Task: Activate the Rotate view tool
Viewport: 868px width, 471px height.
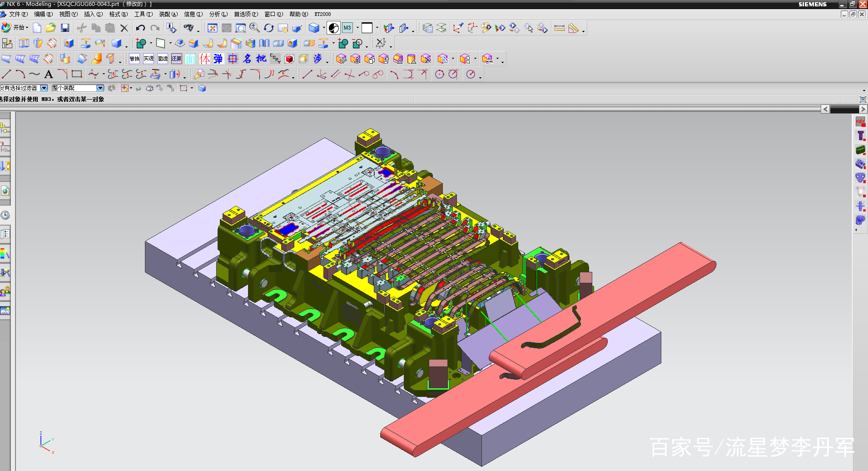Action: coord(268,28)
